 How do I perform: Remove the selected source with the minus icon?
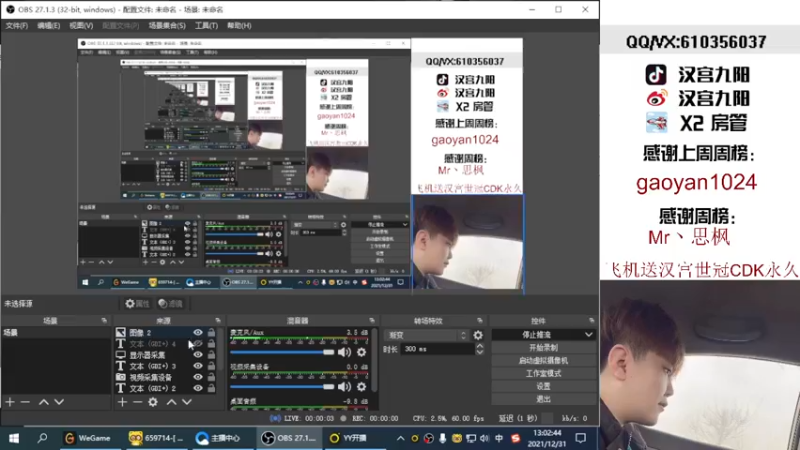[137, 402]
